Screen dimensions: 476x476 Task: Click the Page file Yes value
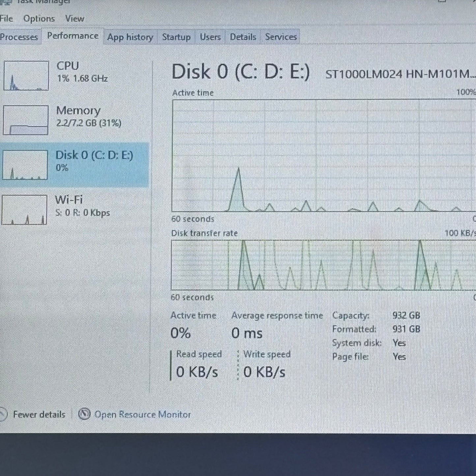tap(399, 357)
